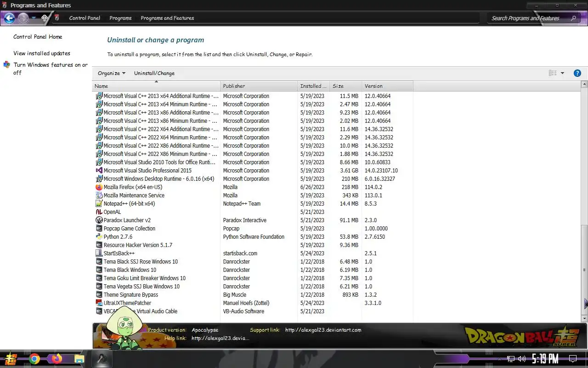Click the Theme Signature Bypass icon
This screenshot has width=588, height=368.
[x=99, y=295]
